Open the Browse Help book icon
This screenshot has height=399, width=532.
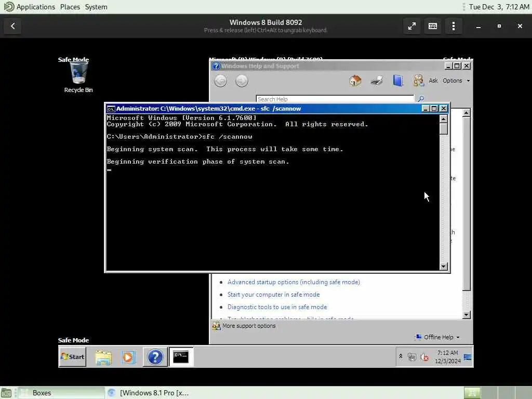click(x=397, y=81)
